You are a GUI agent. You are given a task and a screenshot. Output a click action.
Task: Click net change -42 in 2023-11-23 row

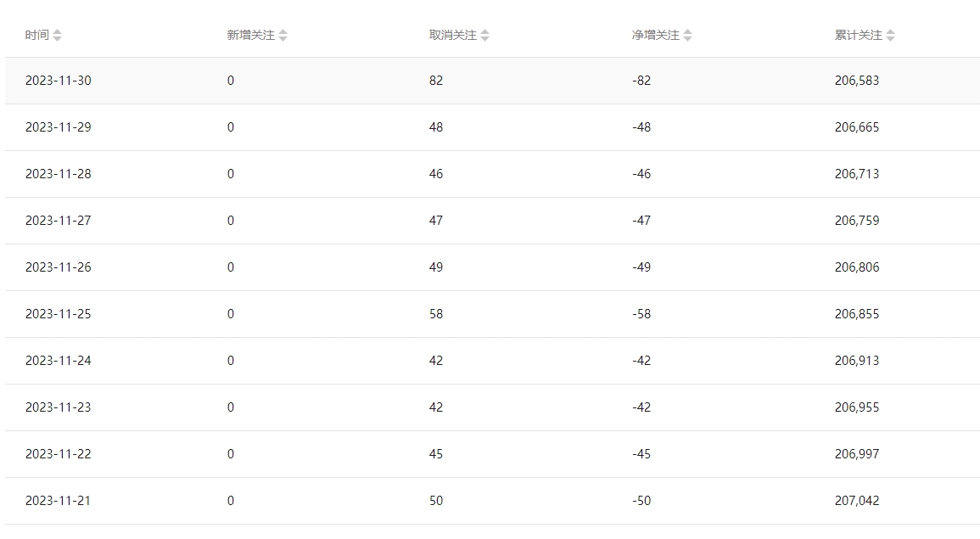641,407
